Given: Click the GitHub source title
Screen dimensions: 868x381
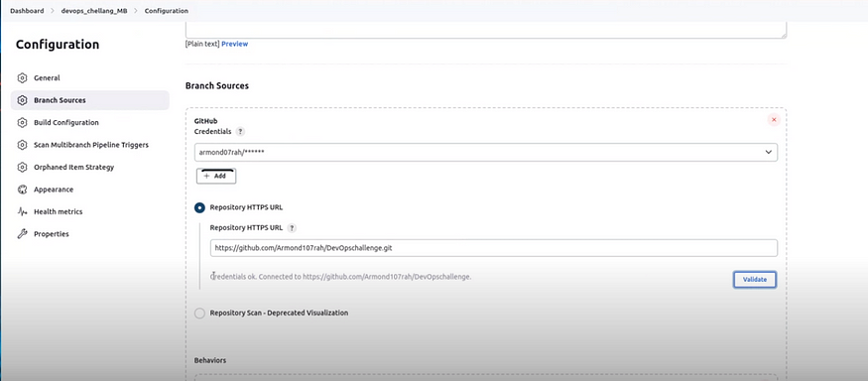Looking at the screenshot, I should (x=205, y=121).
